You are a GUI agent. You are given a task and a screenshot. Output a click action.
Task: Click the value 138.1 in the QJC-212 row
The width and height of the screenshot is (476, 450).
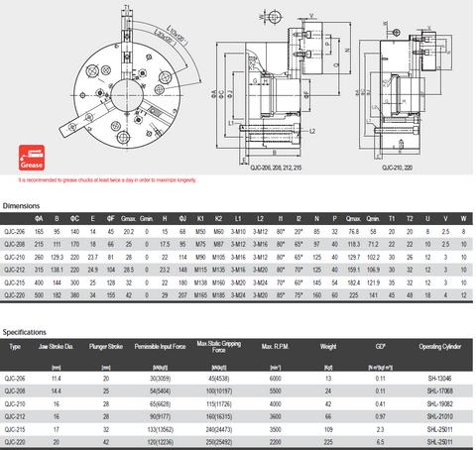[57, 270]
